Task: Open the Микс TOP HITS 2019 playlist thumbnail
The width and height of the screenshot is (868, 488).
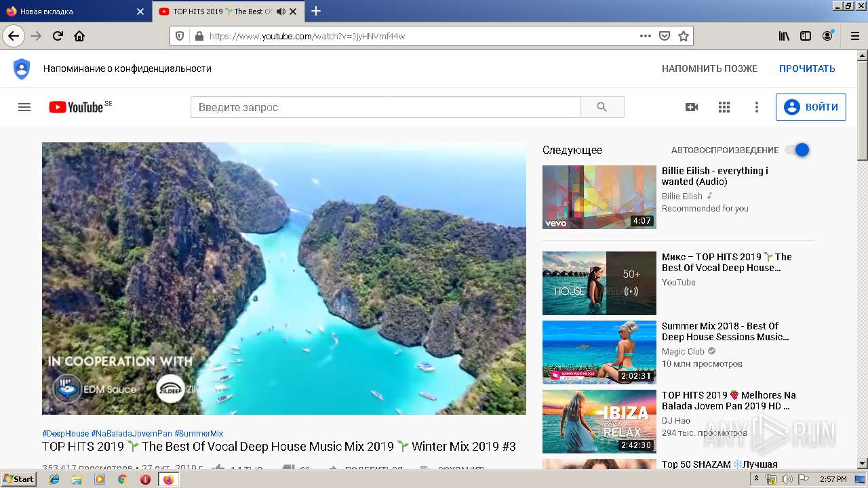Action: click(599, 283)
